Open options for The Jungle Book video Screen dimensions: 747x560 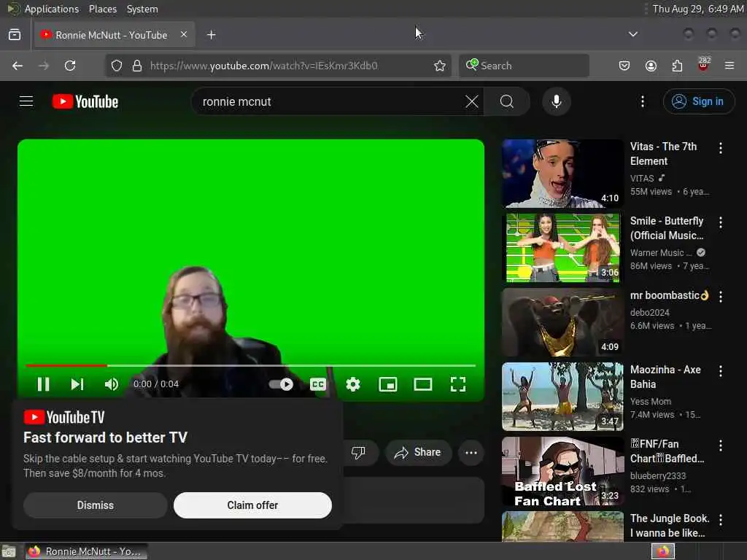721,520
